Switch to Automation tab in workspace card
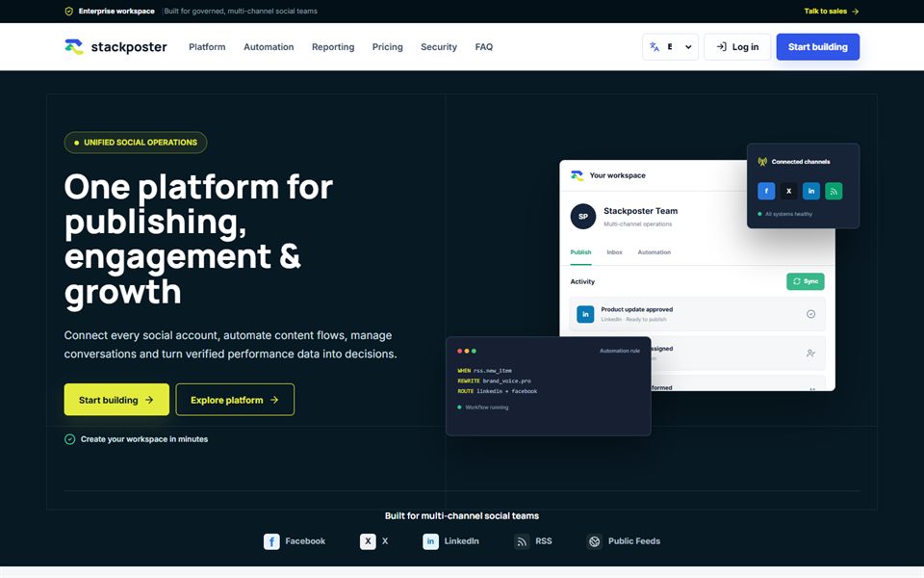Viewport: 924px width, 578px height. pyautogui.click(x=654, y=252)
